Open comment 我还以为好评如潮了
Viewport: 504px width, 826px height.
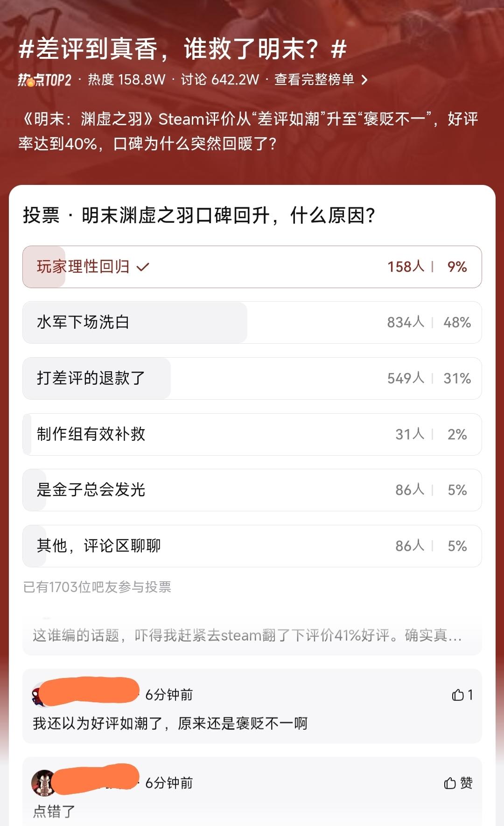pyautogui.click(x=170, y=724)
